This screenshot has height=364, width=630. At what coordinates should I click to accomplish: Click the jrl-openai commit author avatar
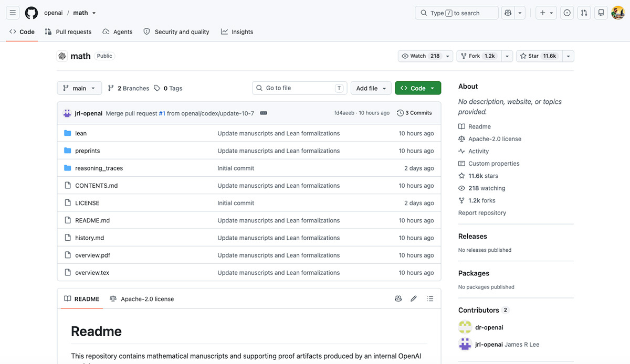[x=67, y=113]
